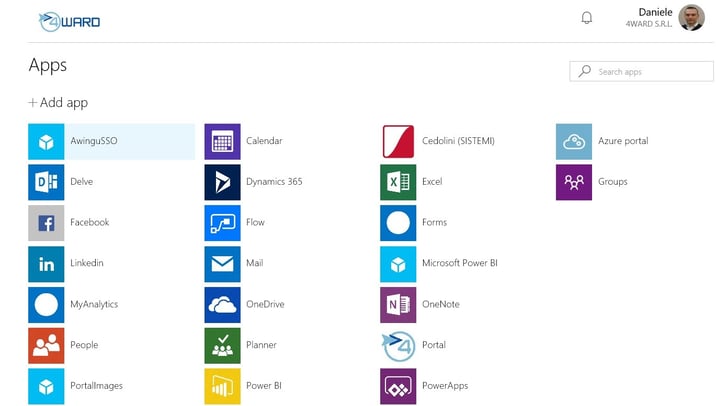
Task: Launch the Dynamics 365 app tile
Action: pos(222,182)
